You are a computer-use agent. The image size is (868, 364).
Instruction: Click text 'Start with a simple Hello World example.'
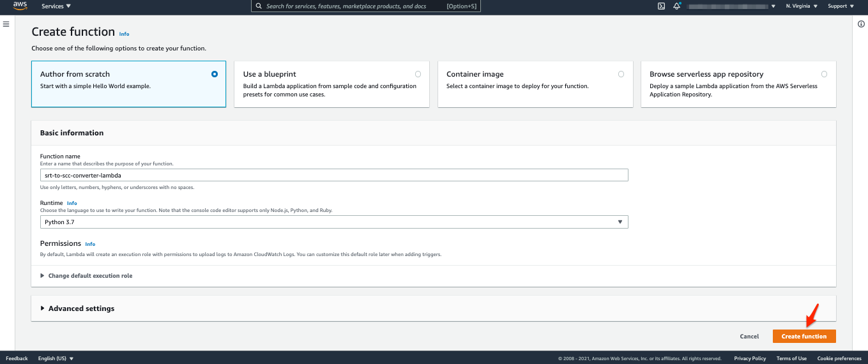[95, 86]
